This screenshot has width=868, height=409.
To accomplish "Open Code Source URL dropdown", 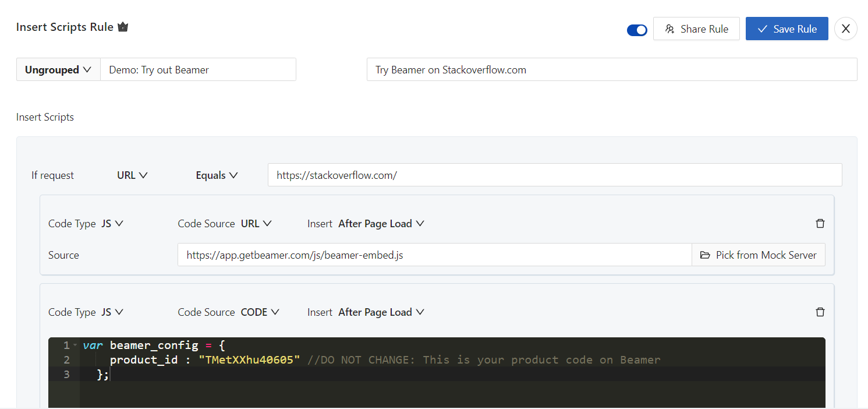I will pyautogui.click(x=256, y=224).
